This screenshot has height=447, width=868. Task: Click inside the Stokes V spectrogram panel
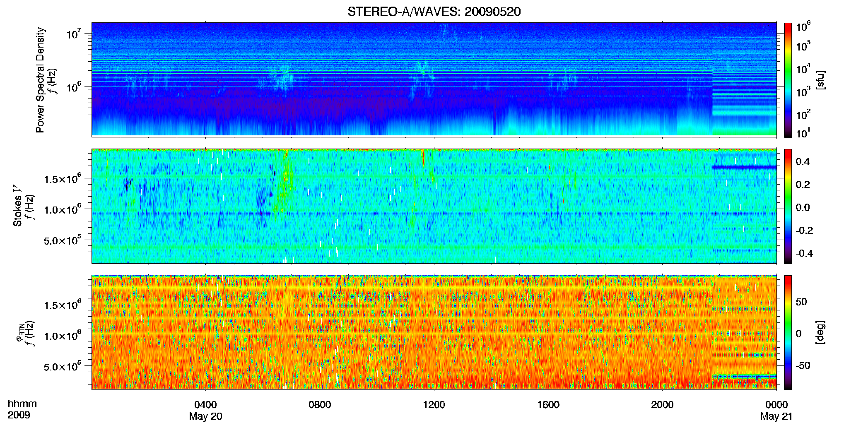(434, 206)
